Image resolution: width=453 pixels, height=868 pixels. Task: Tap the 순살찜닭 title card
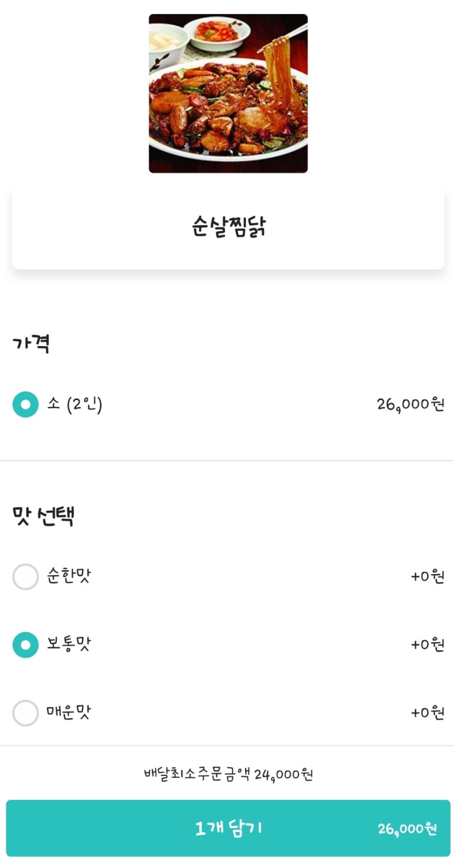point(228,227)
